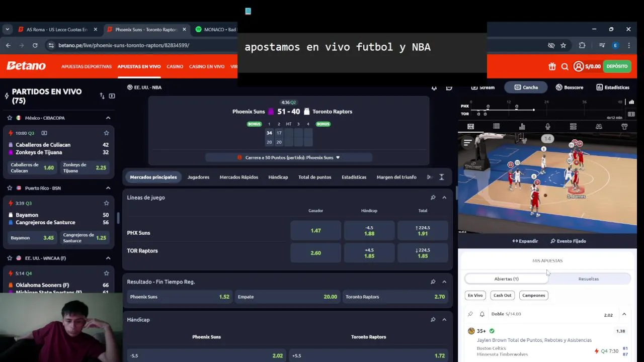Toggle the bell notification on Doble bet

pos(482,314)
